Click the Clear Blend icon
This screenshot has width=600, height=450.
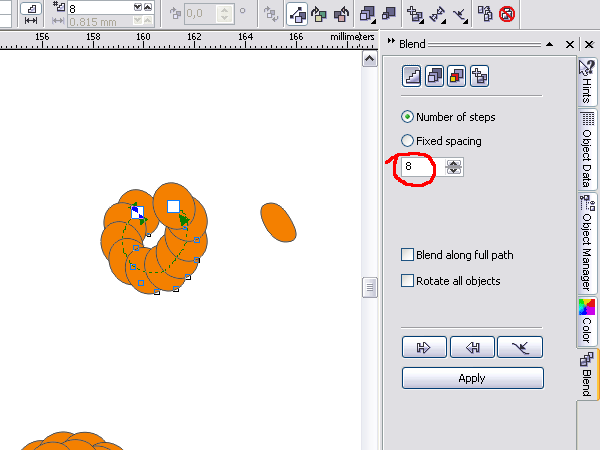tap(507, 15)
